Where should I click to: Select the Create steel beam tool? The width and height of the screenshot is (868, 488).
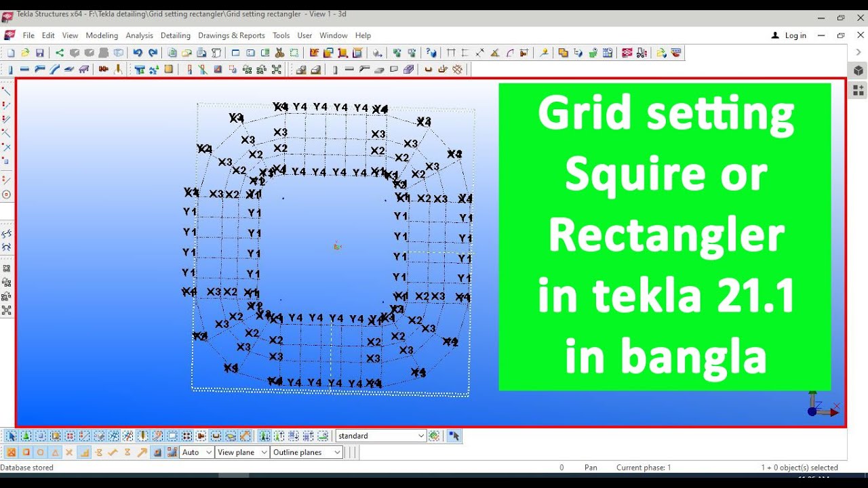(x=24, y=69)
